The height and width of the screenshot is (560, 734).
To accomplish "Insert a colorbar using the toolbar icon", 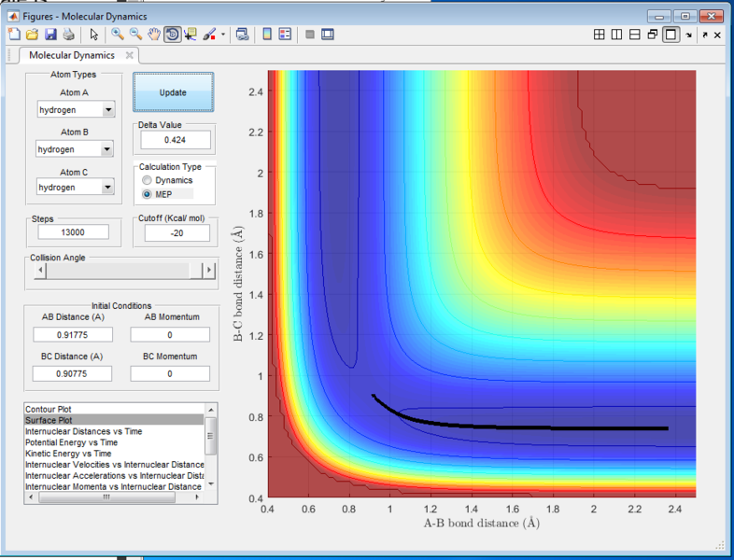I will (268, 35).
